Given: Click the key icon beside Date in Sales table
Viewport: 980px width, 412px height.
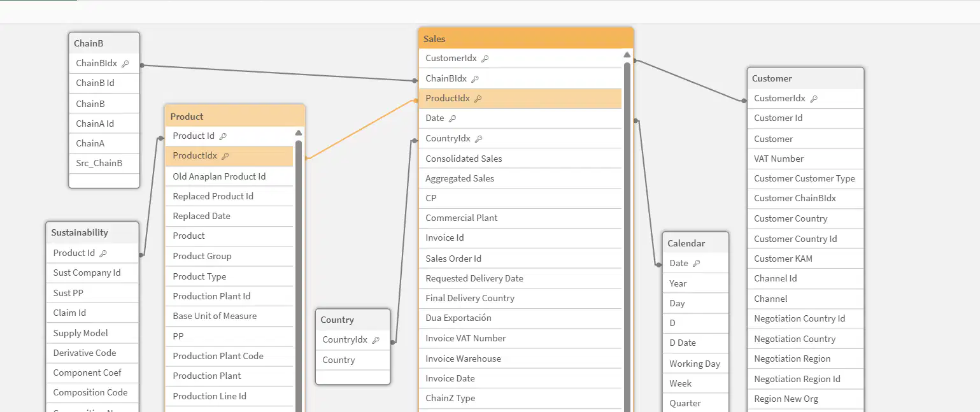Looking at the screenshot, I should [452, 118].
